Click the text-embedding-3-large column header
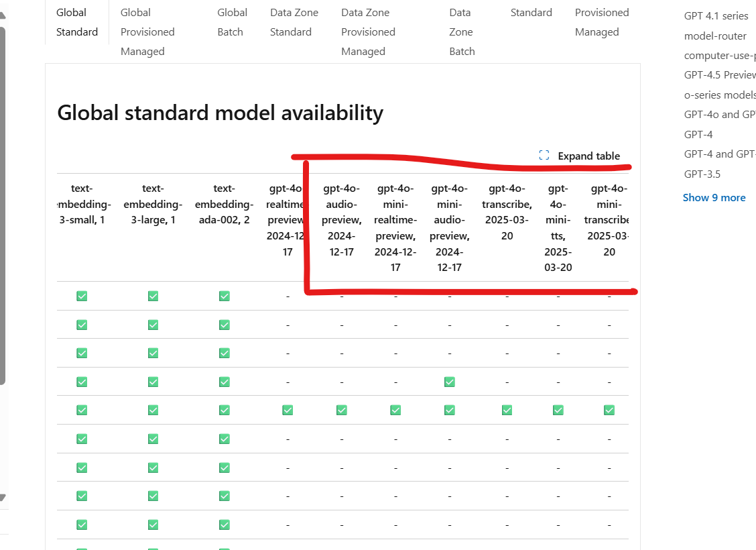Screen dimensions: 756x550 (x=153, y=204)
